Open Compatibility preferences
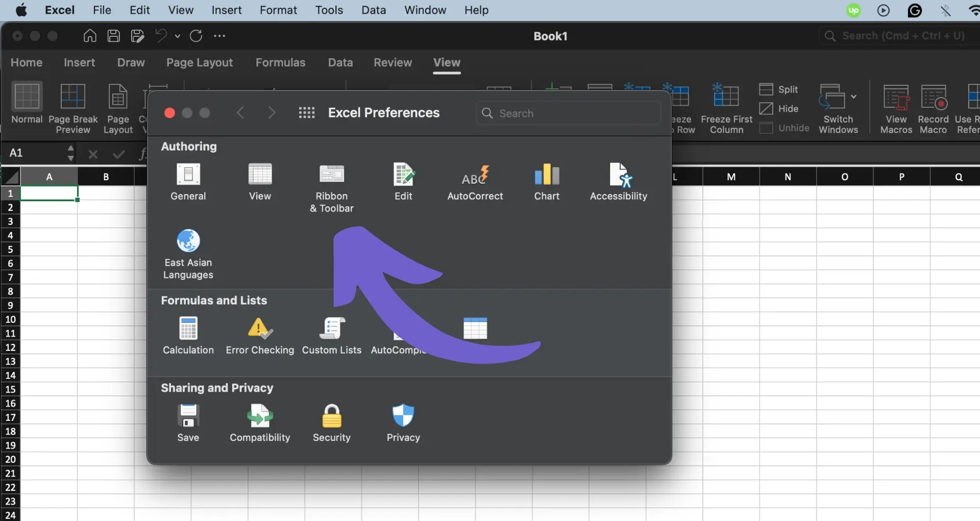The image size is (980, 521). click(260, 423)
